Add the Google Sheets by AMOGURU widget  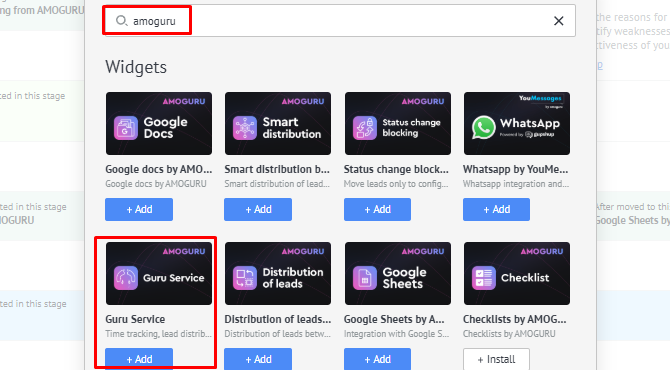[377, 359]
